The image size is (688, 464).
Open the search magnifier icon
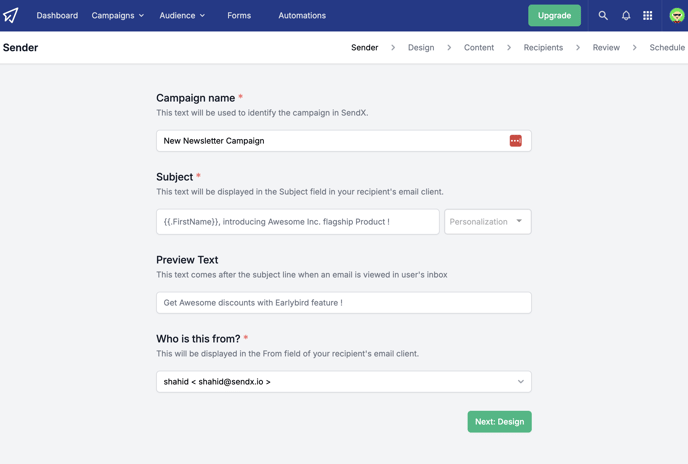[603, 15]
